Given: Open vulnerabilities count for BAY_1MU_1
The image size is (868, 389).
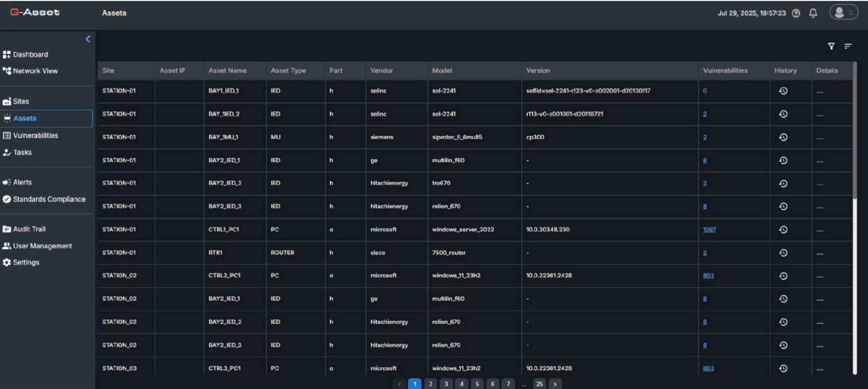Looking at the screenshot, I should [705, 137].
